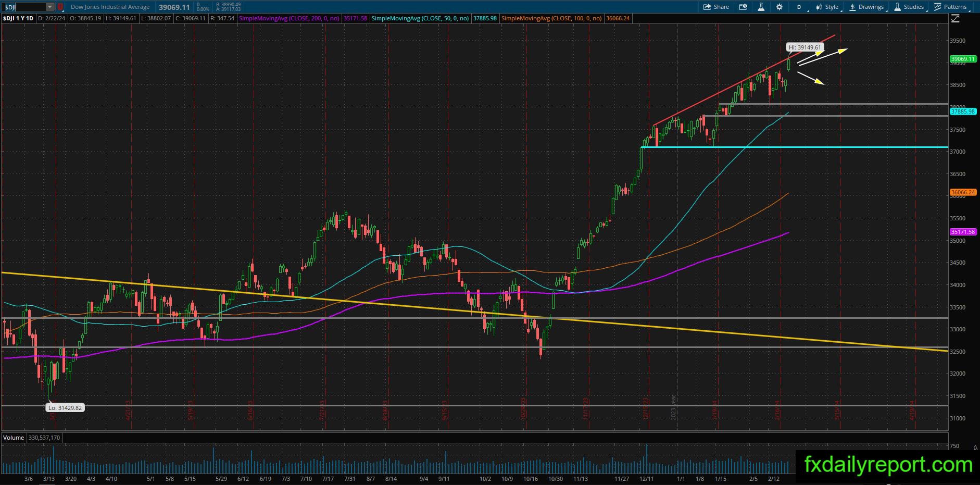The image size is (980, 485).
Task: Click the cyan 37885.98 price axis bubble
Action: [963, 111]
